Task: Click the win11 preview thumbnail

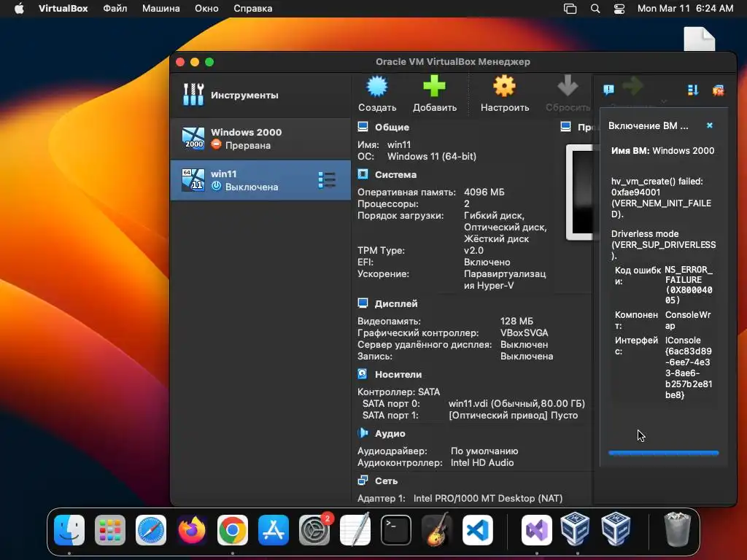Action: point(580,192)
